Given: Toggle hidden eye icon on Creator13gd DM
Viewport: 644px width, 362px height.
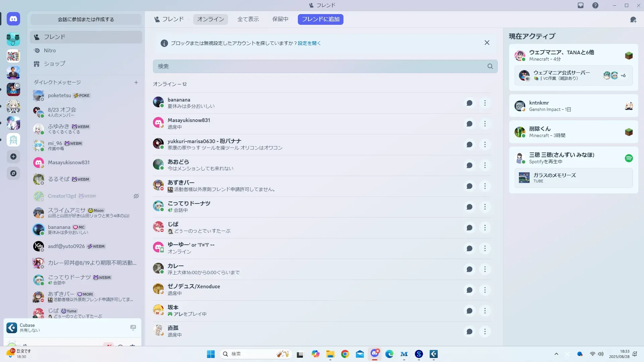Looking at the screenshot, I should point(136,196).
